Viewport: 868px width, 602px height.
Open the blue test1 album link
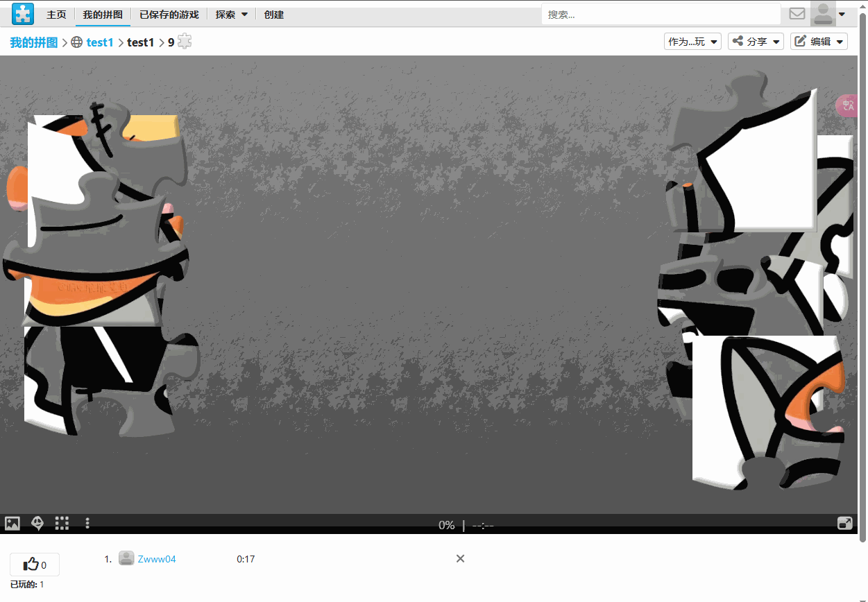point(100,42)
